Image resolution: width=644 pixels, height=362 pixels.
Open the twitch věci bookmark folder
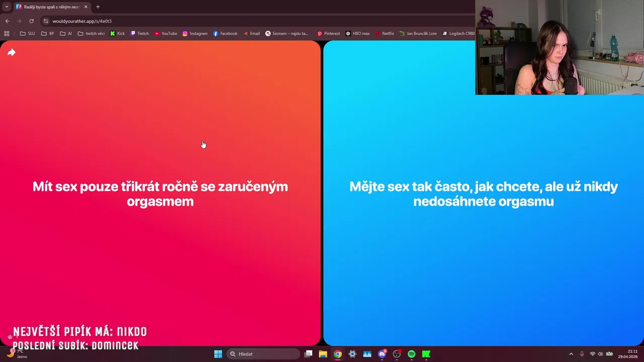(91, 34)
